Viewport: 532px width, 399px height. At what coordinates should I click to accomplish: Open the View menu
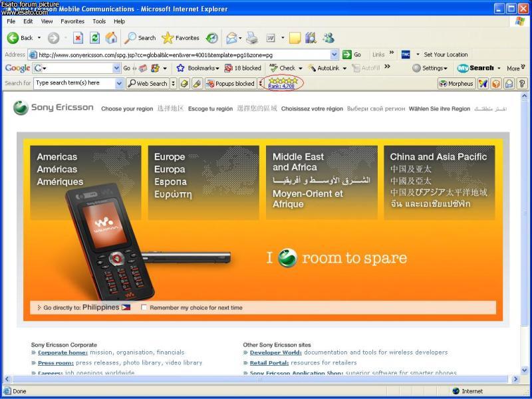click(x=47, y=21)
